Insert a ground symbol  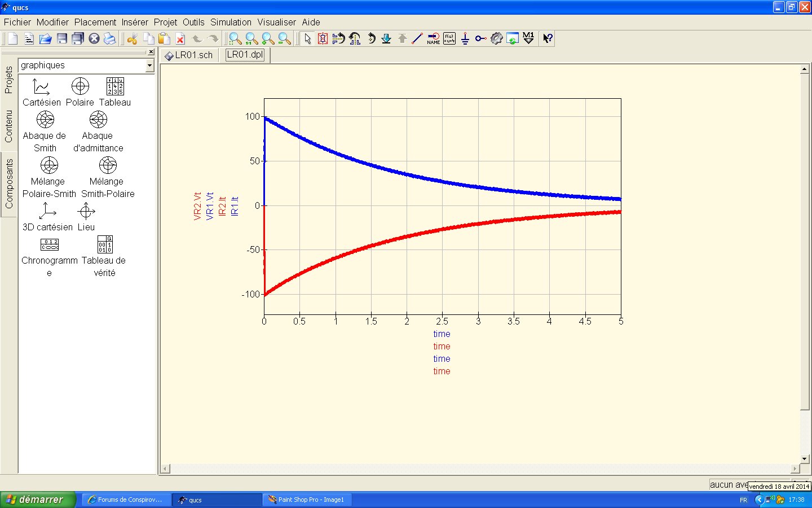[465, 38]
